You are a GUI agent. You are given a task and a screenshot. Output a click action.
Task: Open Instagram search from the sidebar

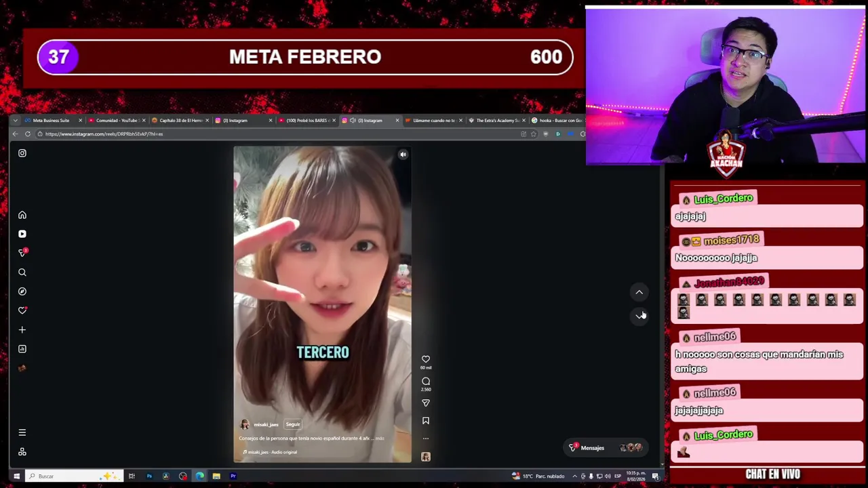22,272
